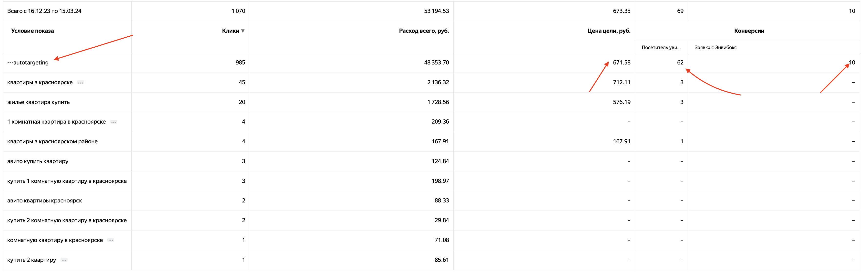The height and width of the screenshot is (274, 868).
Task: Expand ellipsis beside 1 комнатная квартира в красноярске
Action: pyautogui.click(x=114, y=122)
